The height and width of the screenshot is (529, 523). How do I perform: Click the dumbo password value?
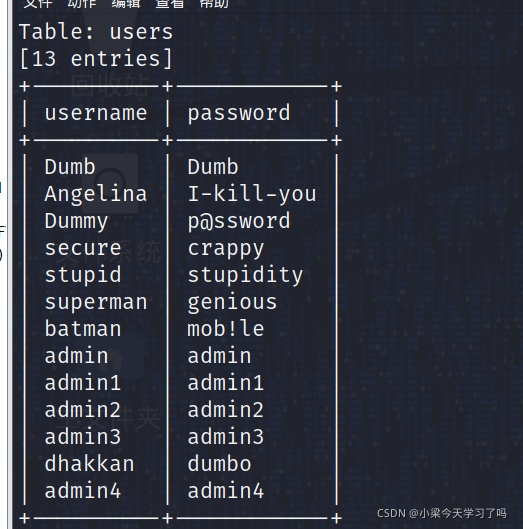point(219,464)
